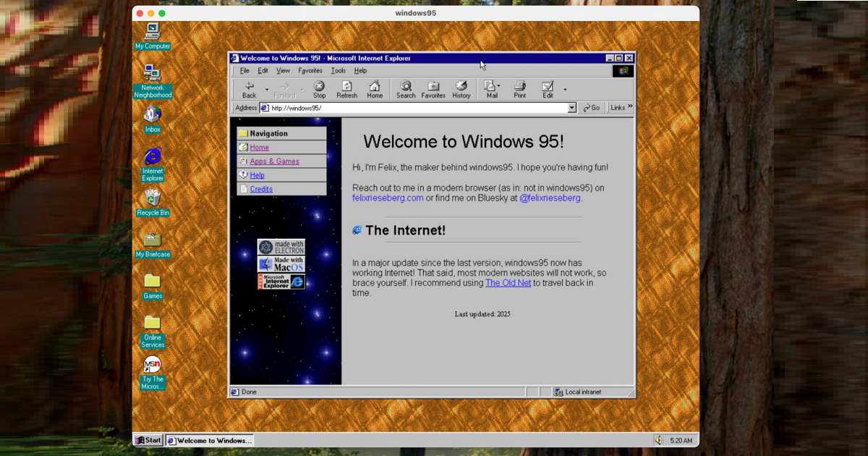Screen dimensions: 868x456
Task: Click the Made with MacOS badge
Action: (x=281, y=264)
